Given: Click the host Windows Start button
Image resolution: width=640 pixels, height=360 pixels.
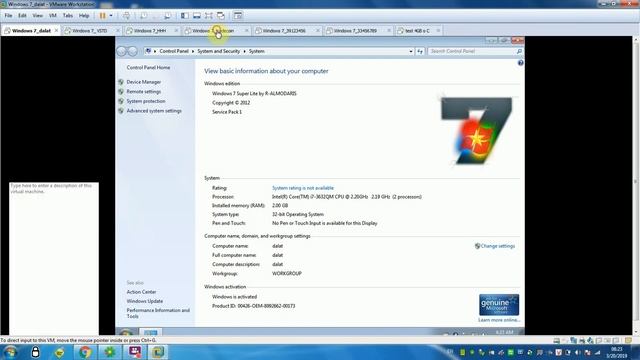Looking at the screenshot, I should click(10, 352).
